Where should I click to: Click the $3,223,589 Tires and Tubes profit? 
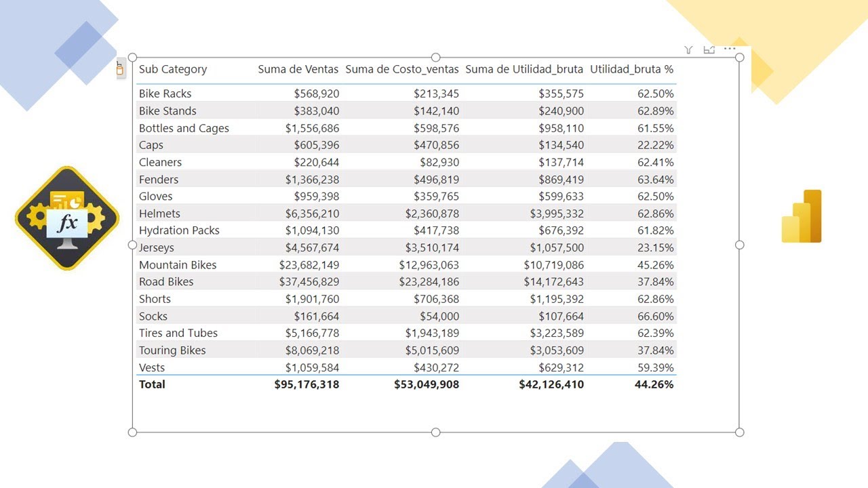(557, 333)
